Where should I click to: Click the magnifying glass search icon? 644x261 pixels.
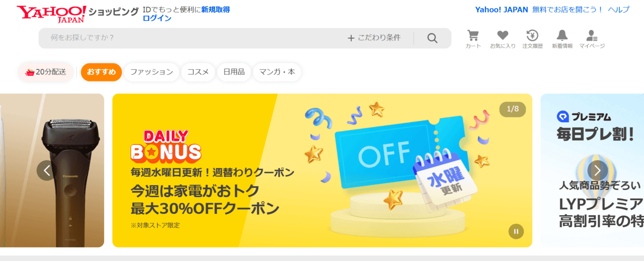(x=432, y=38)
